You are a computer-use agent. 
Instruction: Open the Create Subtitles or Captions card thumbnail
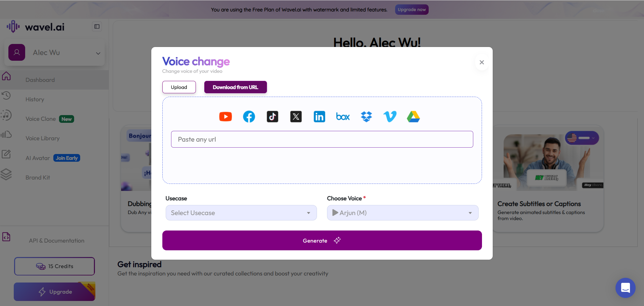click(548, 161)
